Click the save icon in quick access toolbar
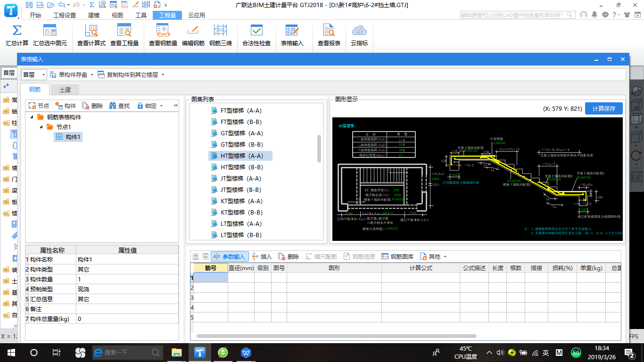Screen dimensions: 644x362 pos(29,5)
